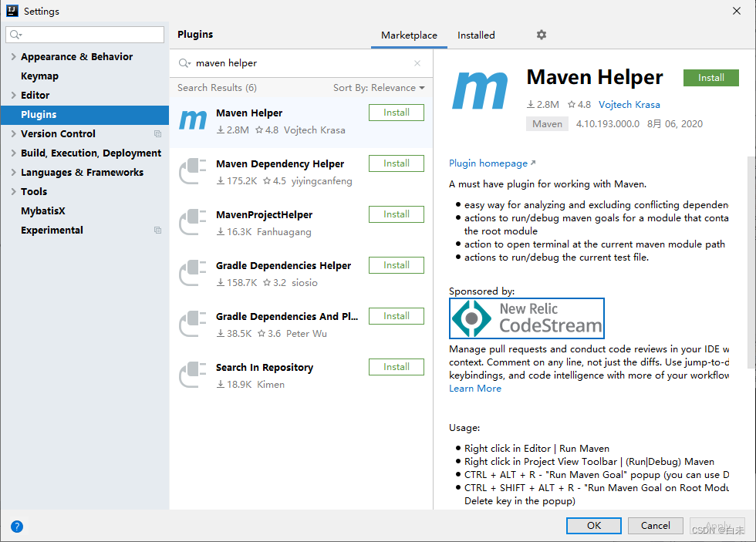Click the settings search magnifier icon

pyautogui.click(x=16, y=35)
